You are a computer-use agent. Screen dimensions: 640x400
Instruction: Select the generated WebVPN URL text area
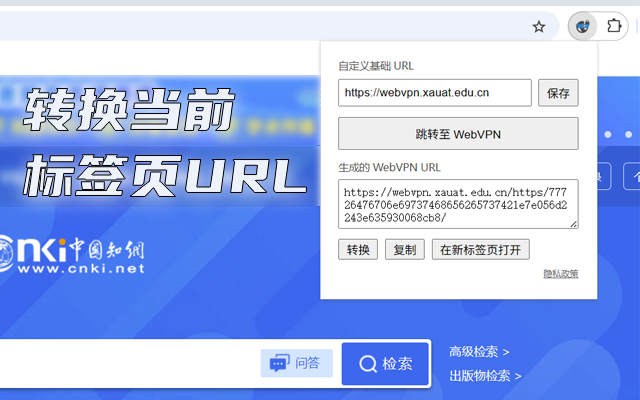click(458, 204)
